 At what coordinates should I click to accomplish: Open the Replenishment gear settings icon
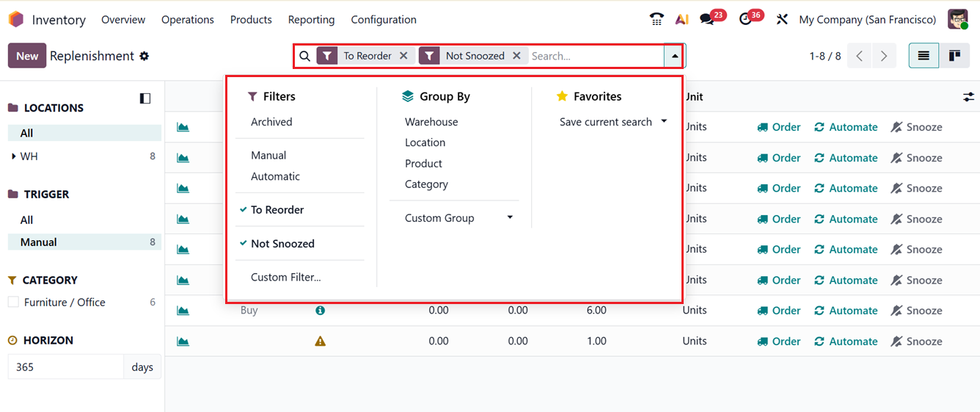pyautogui.click(x=145, y=57)
